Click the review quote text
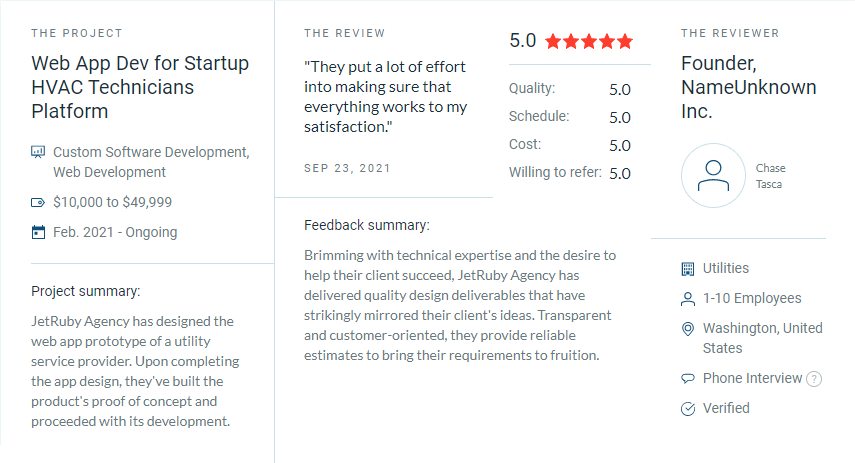 [x=386, y=96]
